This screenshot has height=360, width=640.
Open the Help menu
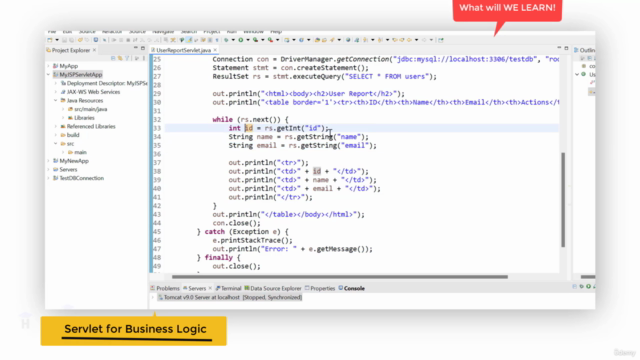(276, 31)
